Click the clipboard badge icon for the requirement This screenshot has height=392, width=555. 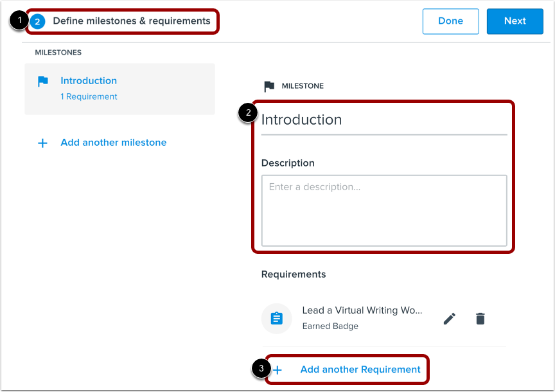[276, 318]
